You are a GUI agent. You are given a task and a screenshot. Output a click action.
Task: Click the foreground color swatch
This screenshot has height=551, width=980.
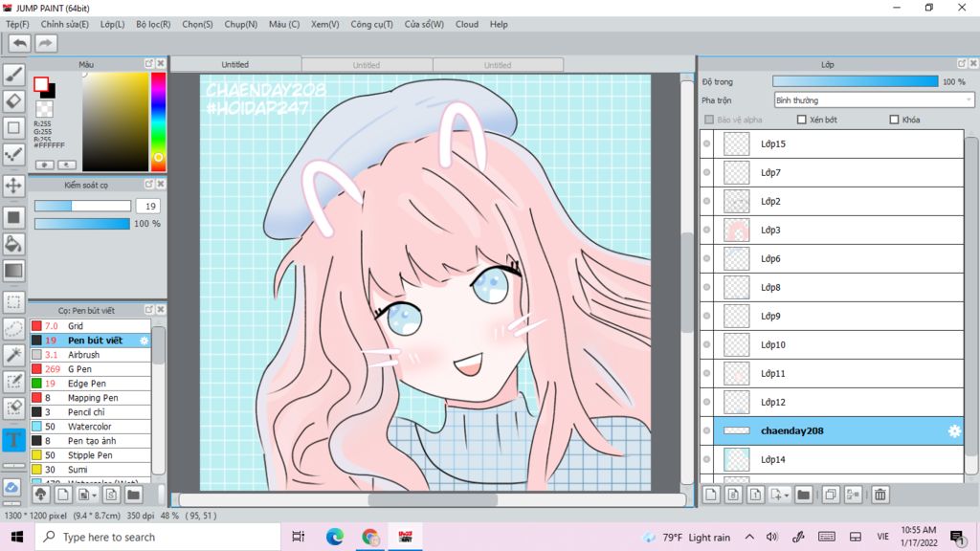[40, 84]
